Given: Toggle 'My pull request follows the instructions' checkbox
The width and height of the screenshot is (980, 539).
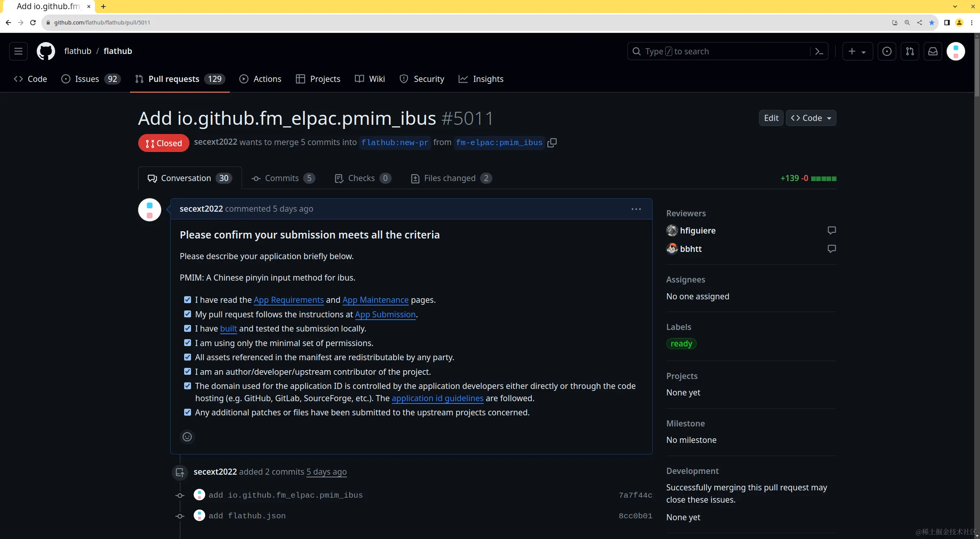Looking at the screenshot, I should (188, 314).
